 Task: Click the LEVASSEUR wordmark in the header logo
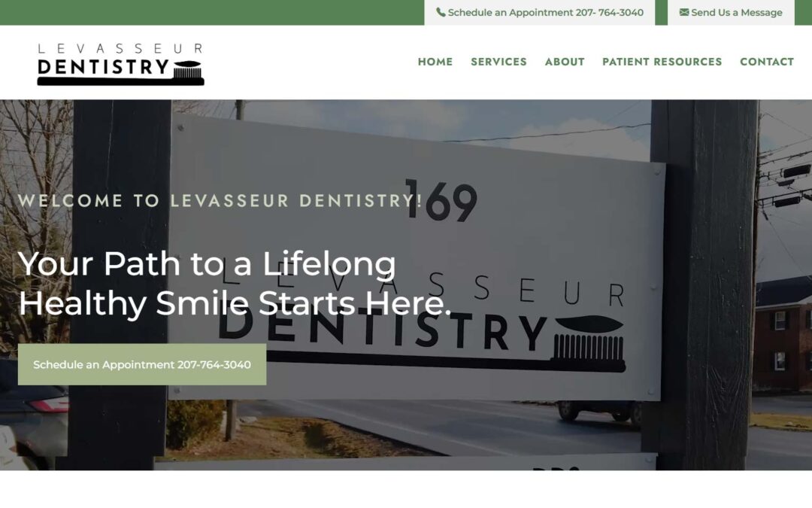120,49
